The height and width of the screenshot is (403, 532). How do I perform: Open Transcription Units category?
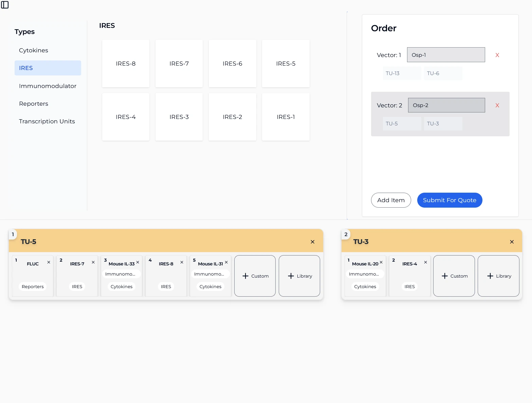pos(47,121)
